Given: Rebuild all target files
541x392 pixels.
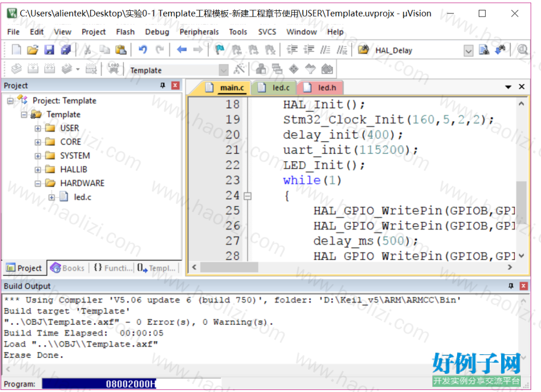Looking at the screenshot, I should (49, 69).
